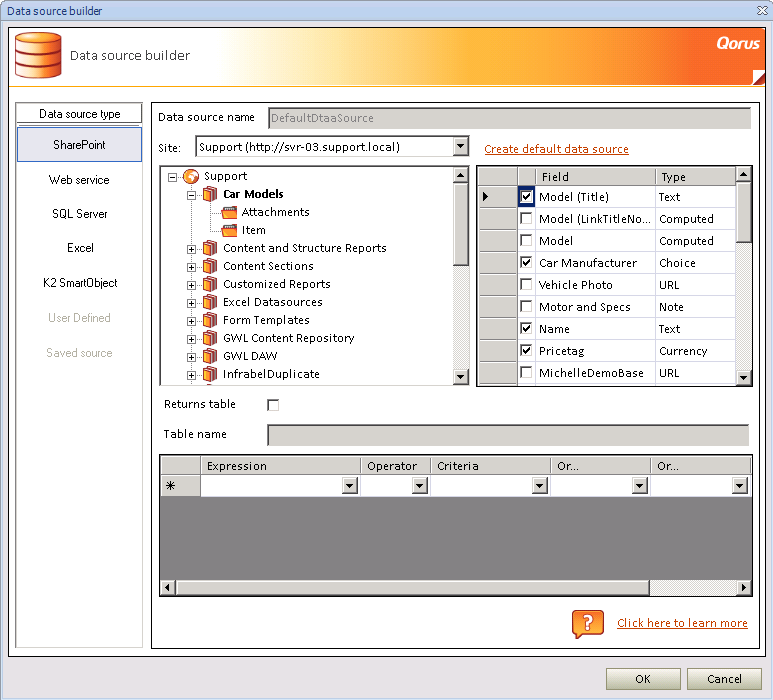Viewport: 773px width, 700px height.
Task: Select the K2 SmartObject data source type
Action: (80, 283)
